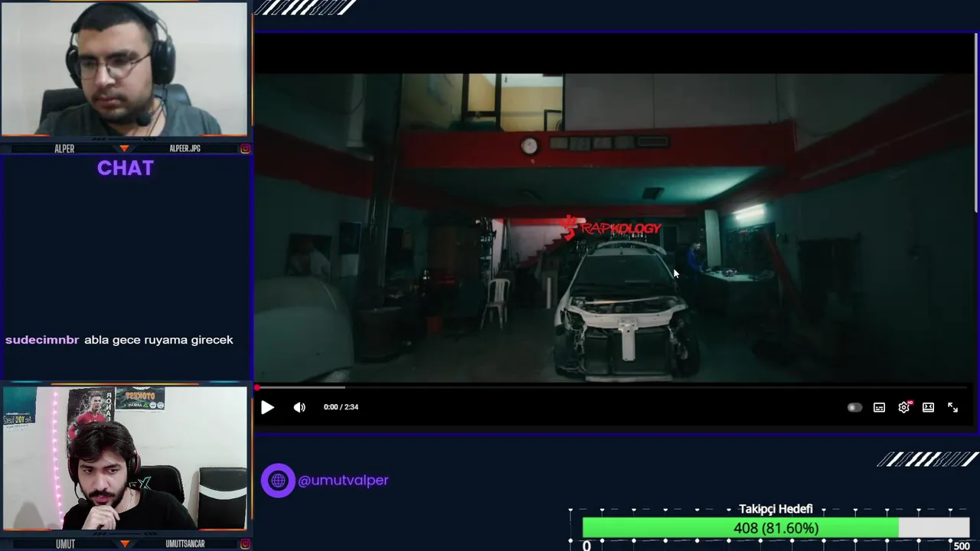Click the red playhead at the timeline start
Viewport: 980px width, 551px height.
click(x=257, y=388)
